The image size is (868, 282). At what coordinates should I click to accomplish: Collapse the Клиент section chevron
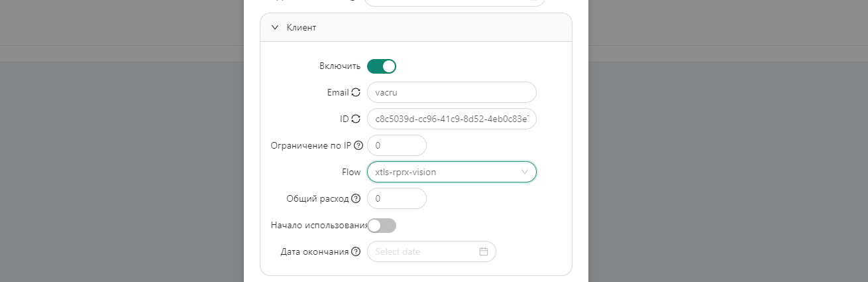275,28
